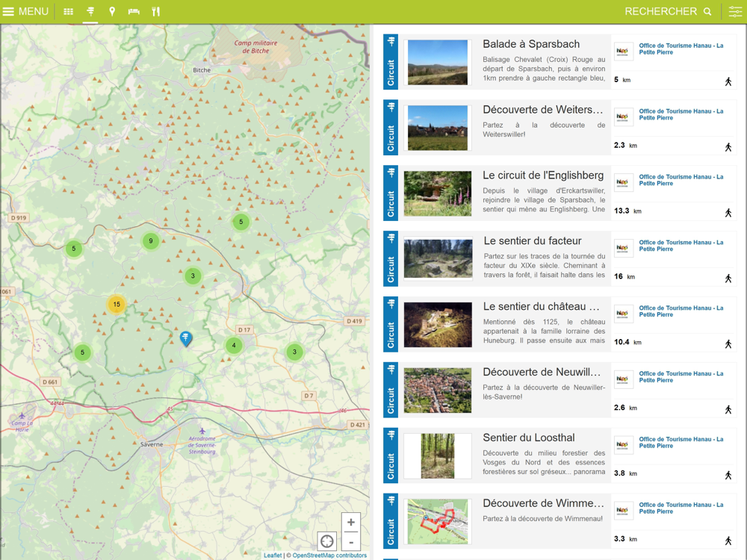This screenshot has width=747, height=560.
Task: Open Balade à Sparsbach photo thumbnail
Action: point(437,63)
